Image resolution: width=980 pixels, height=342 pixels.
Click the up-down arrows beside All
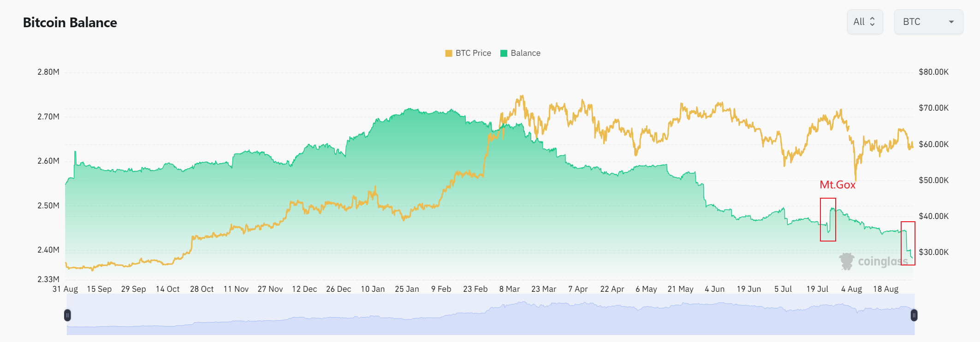[x=872, y=22]
